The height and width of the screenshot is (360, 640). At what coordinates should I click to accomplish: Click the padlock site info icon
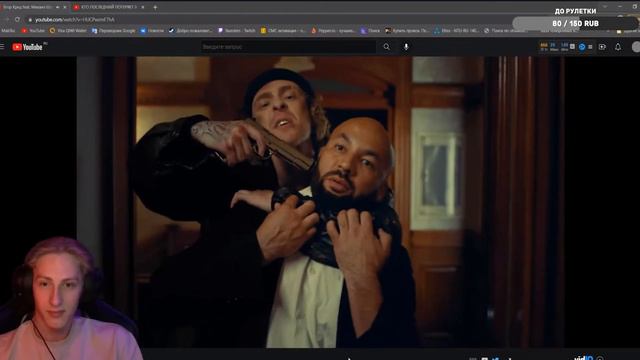29,20
